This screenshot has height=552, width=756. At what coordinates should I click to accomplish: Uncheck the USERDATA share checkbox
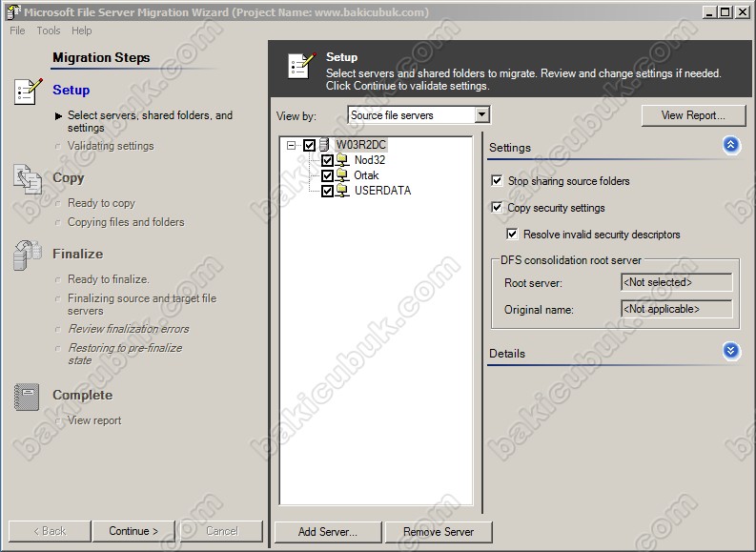tap(327, 191)
